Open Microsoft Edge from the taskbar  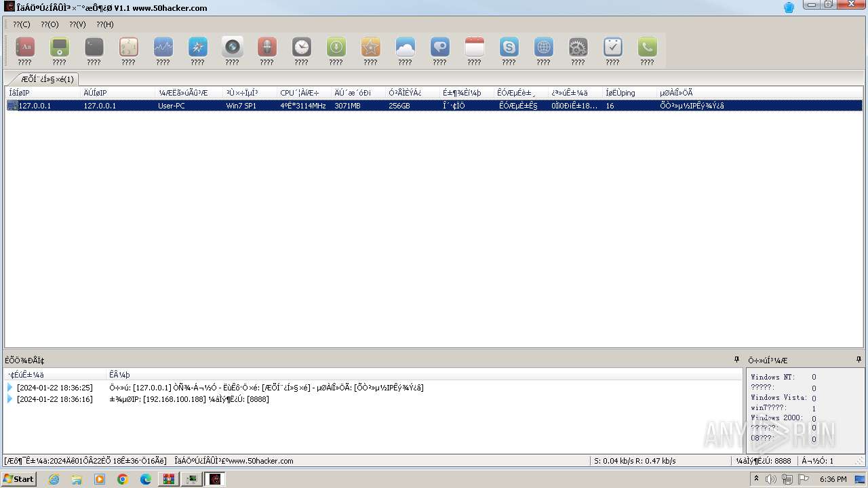coord(146,479)
